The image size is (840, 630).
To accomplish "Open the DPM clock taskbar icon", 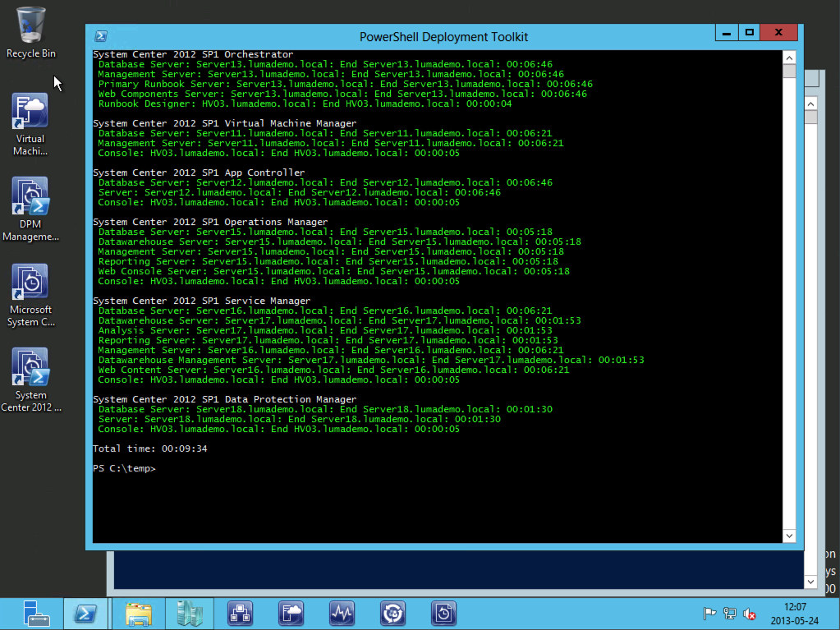I will tap(443, 614).
